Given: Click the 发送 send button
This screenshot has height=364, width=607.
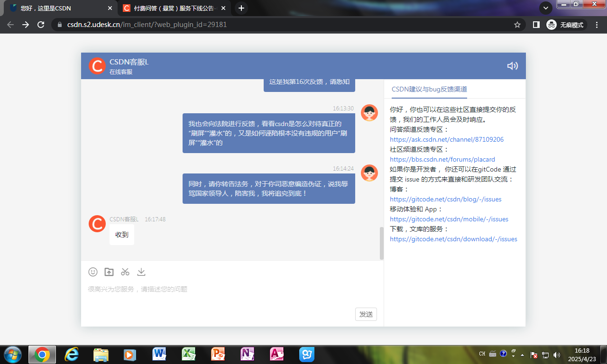Looking at the screenshot, I should click(x=366, y=314).
